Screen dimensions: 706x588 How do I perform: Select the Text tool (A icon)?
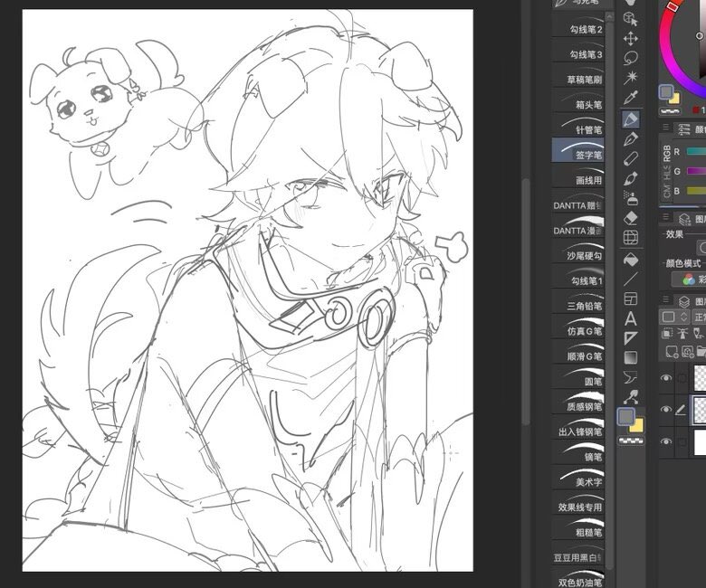[630, 318]
